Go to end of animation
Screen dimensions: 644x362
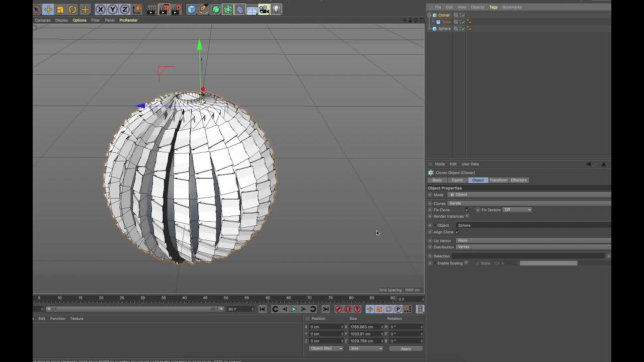326,309
